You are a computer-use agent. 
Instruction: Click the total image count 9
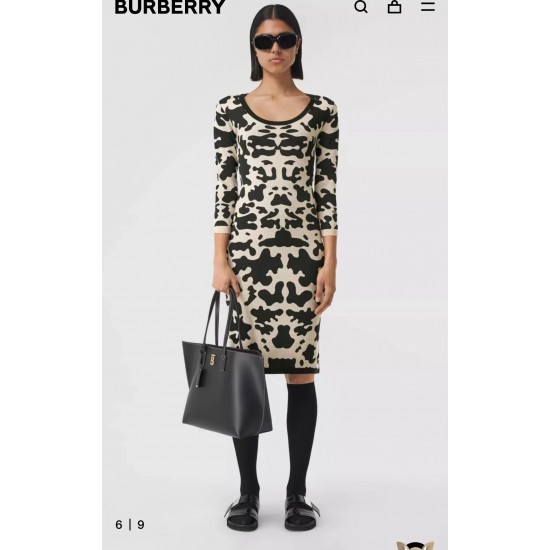coord(141,525)
